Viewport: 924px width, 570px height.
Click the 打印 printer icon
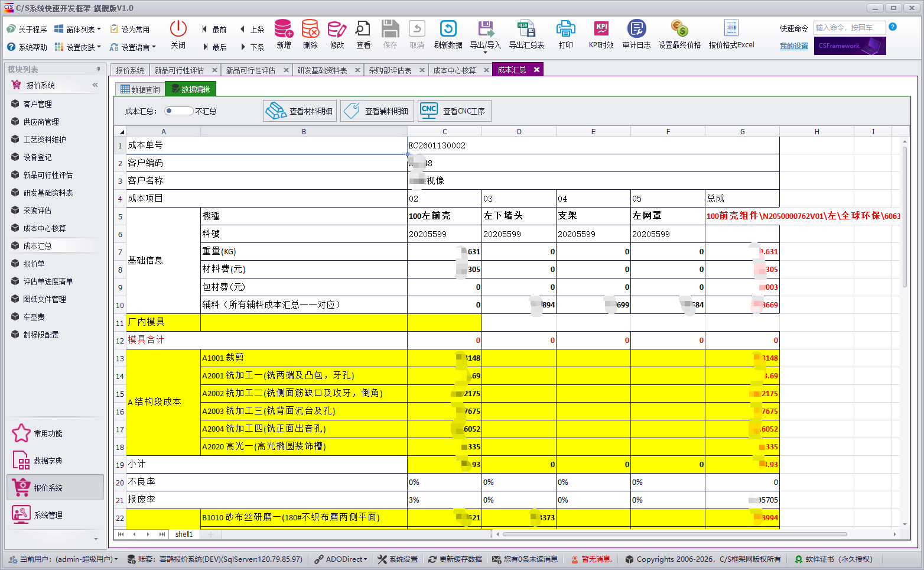[x=565, y=28]
